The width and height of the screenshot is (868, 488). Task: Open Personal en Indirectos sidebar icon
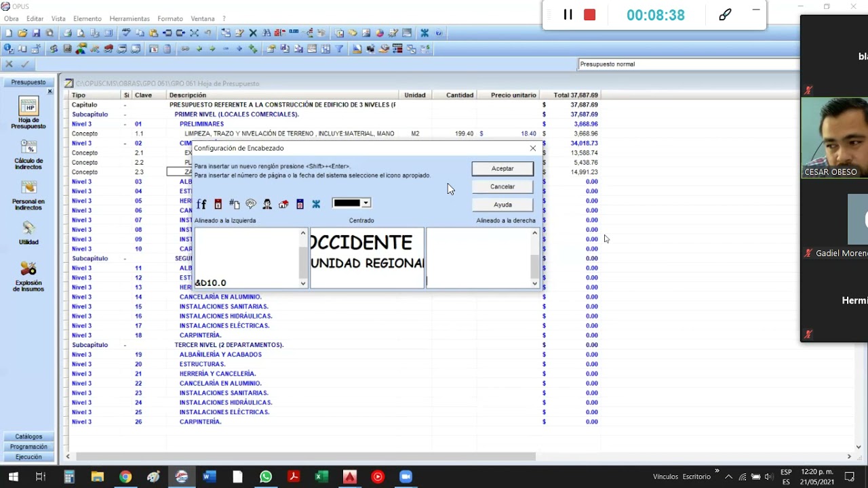(28, 195)
